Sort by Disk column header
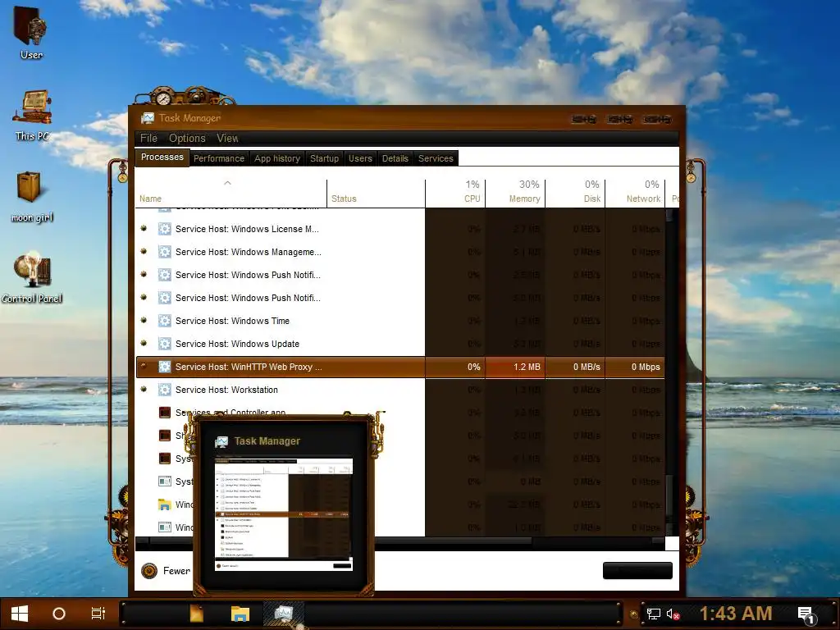The height and width of the screenshot is (630, 840). (x=575, y=194)
